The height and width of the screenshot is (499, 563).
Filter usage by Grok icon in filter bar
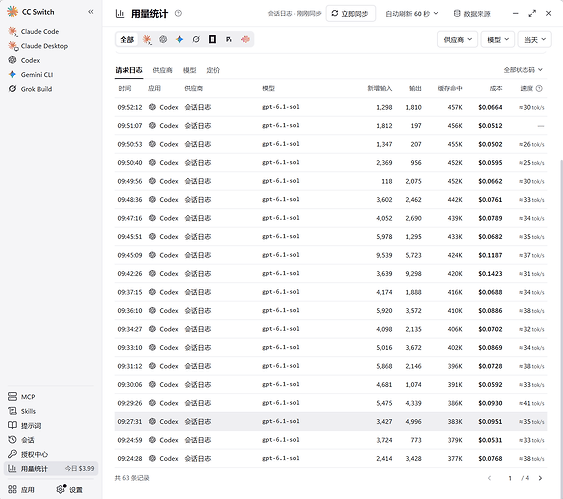tap(196, 39)
